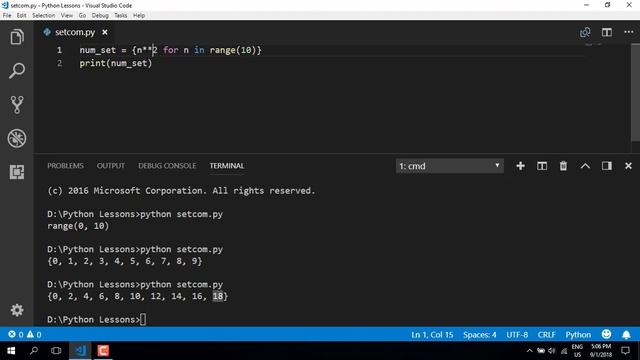Open the Extensions view

17,172
